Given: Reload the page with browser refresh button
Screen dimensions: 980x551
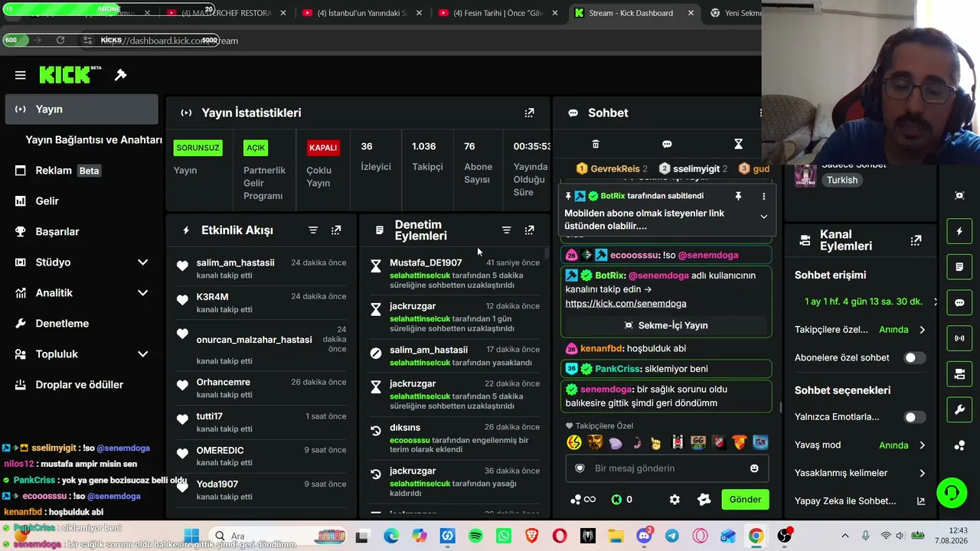Looking at the screenshot, I should pos(60,40).
